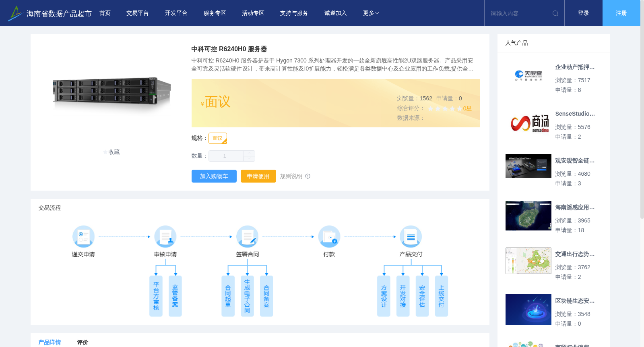Open the 交易平台 menu item
Image resolution: width=644 pixels, height=347 pixels.
point(138,13)
